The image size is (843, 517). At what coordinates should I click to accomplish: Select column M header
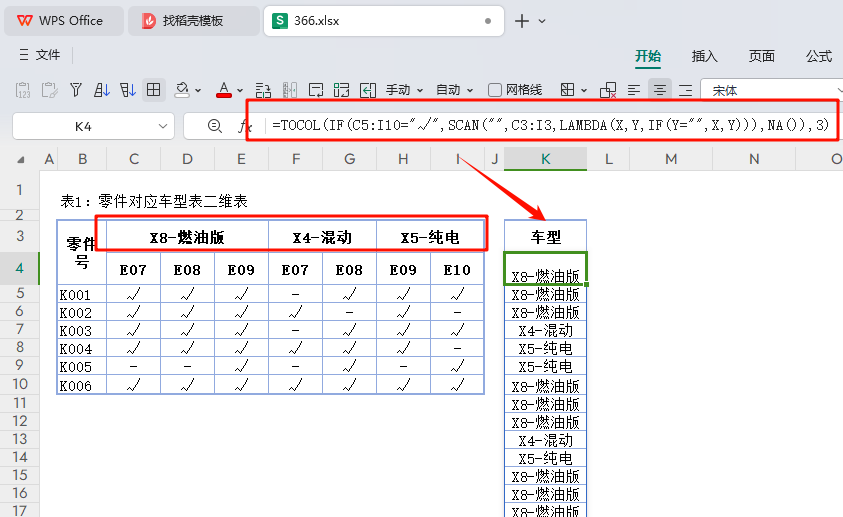pos(671,159)
